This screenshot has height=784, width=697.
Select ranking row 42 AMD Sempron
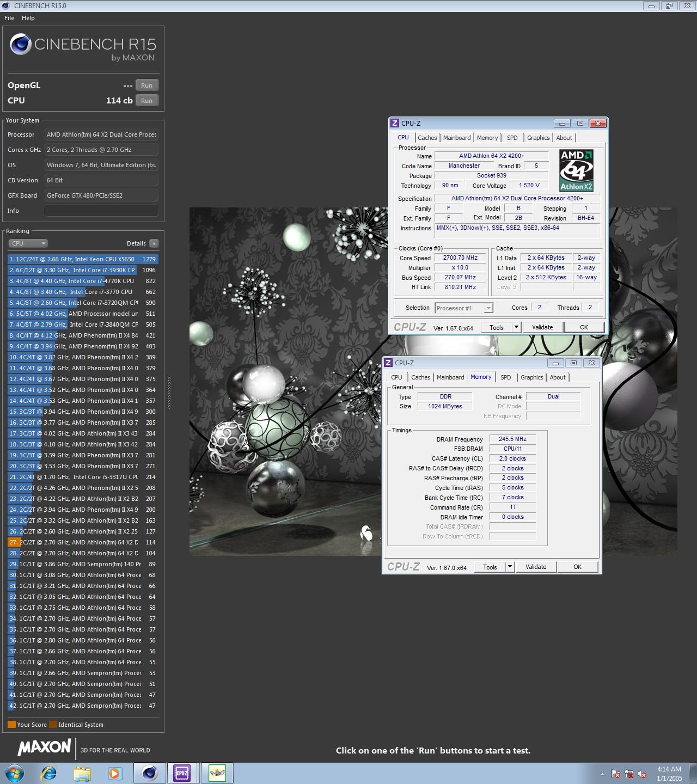click(83, 706)
